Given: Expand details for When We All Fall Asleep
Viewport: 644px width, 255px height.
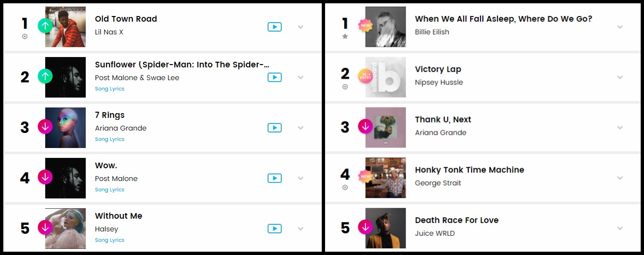Looking at the screenshot, I should point(620,27).
